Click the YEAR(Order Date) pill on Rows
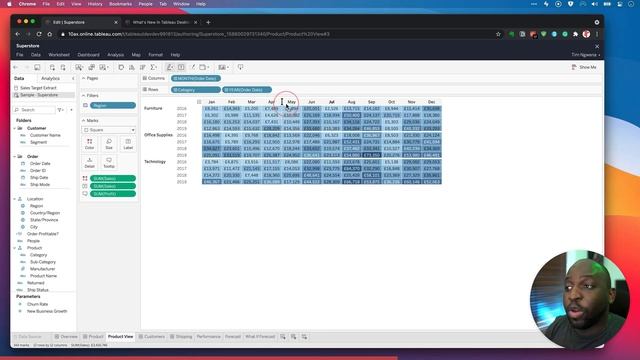This screenshot has width=640, height=360. (x=247, y=90)
